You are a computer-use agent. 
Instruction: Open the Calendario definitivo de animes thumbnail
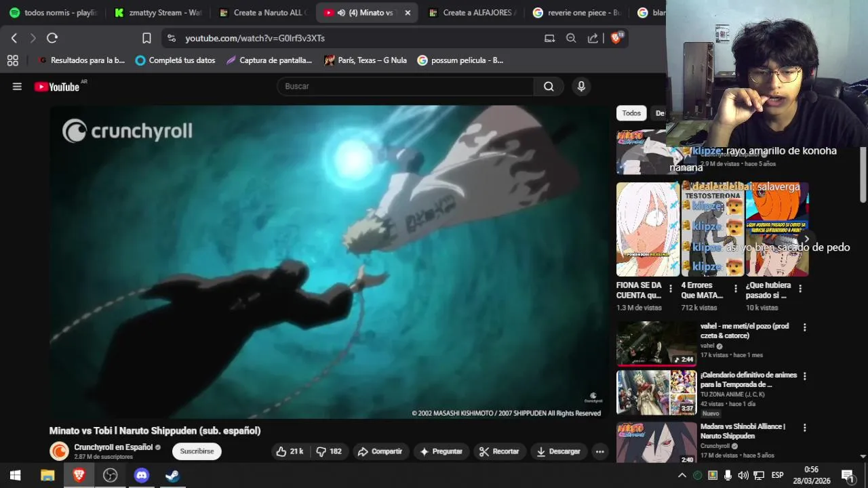pos(656,392)
